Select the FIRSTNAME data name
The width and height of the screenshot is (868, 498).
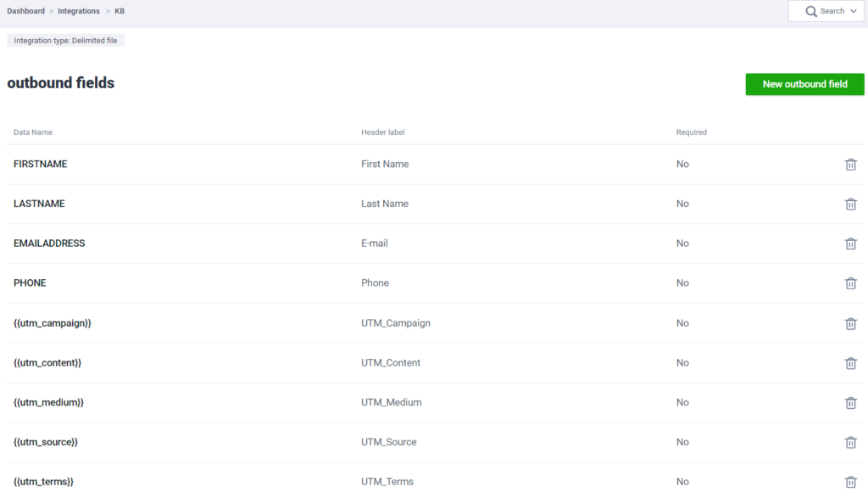pos(41,164)
